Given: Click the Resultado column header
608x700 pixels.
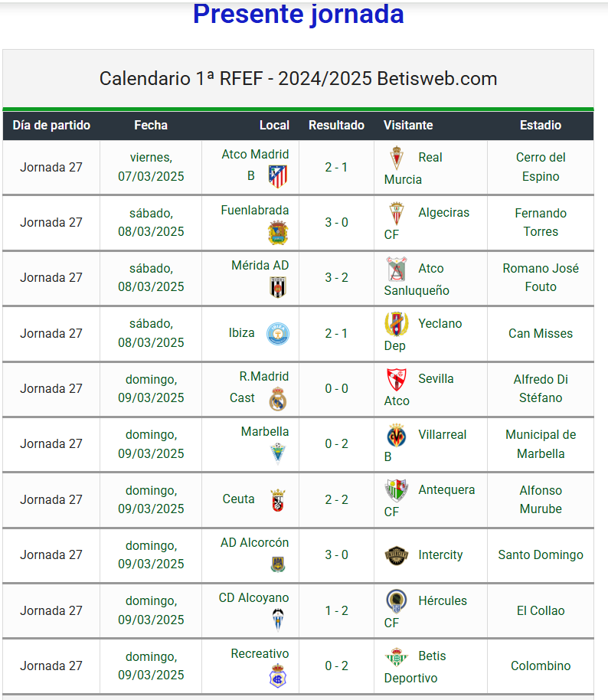Looking at the screenshot, I should click(x=336, y=125).
